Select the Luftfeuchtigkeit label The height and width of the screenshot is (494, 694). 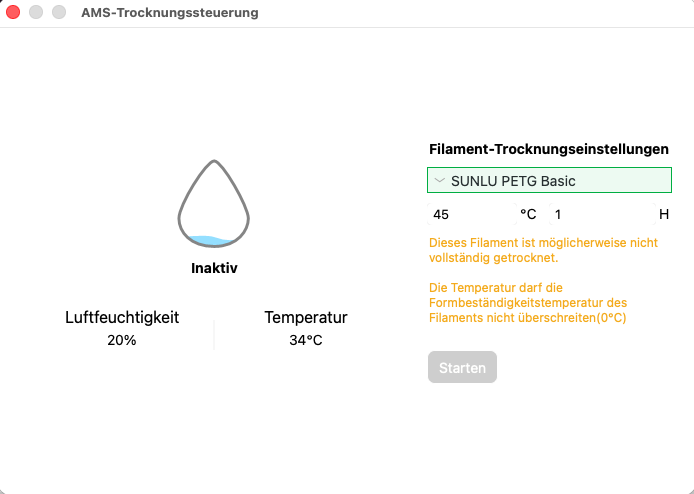(122, 317)
